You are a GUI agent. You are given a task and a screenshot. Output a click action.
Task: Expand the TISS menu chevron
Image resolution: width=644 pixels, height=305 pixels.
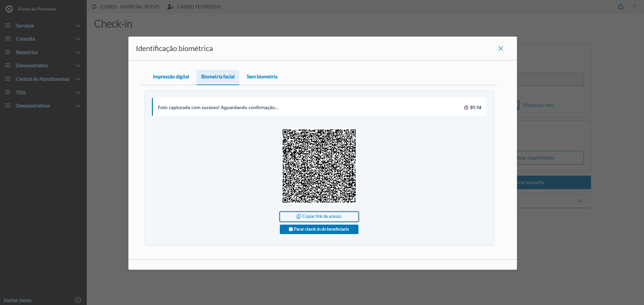(78, 92)
